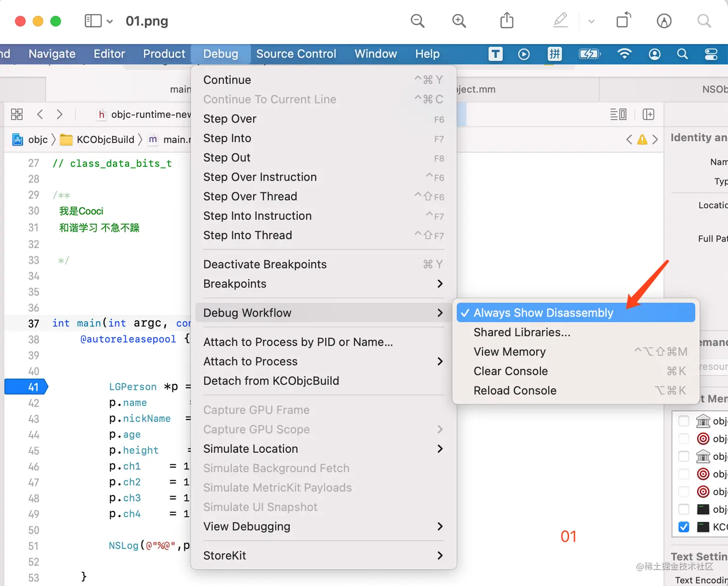Go back in Xcode editor history
This screenshot has width=728, height=586.
tap(40, 114)
